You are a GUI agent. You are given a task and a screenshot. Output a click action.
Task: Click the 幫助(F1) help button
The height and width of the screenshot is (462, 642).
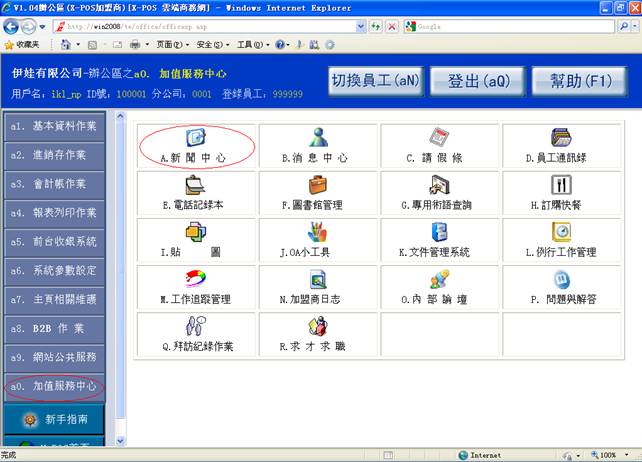(578, 80)
